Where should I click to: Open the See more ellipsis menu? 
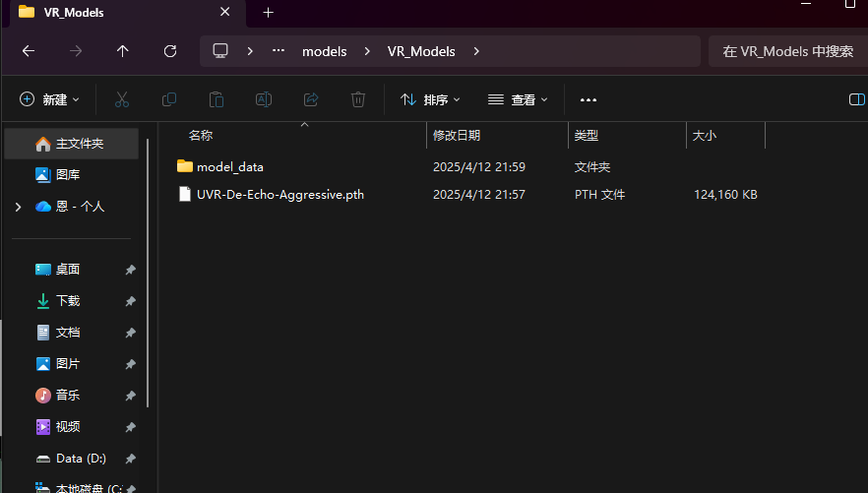[x=589, y=100]
